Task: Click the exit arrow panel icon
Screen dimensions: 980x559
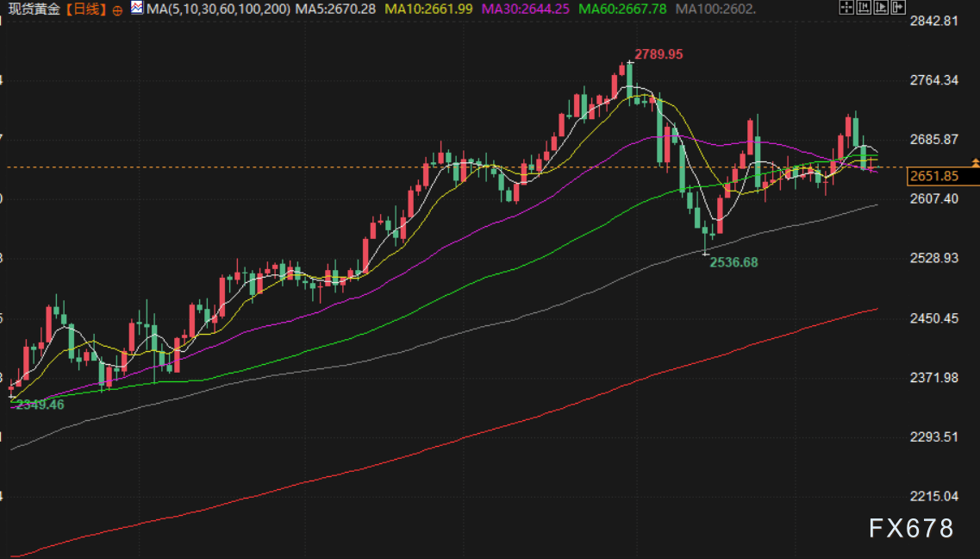Action: point(899,8)
